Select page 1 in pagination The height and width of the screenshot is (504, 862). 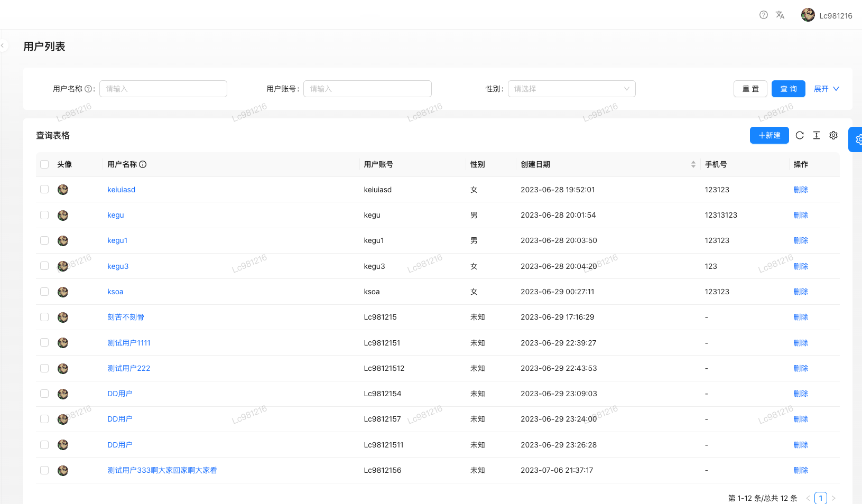click(x=821, y=498)
